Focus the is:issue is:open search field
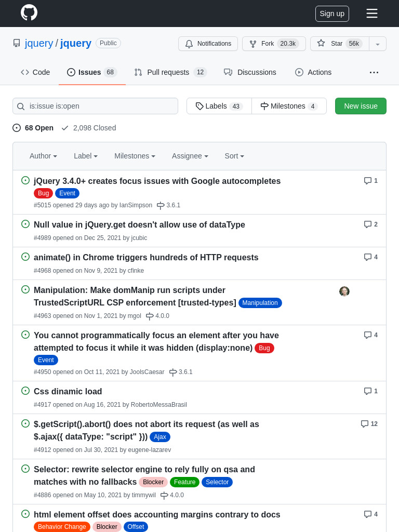Screen dimensions: 399x532 click(x=96, y=106)
